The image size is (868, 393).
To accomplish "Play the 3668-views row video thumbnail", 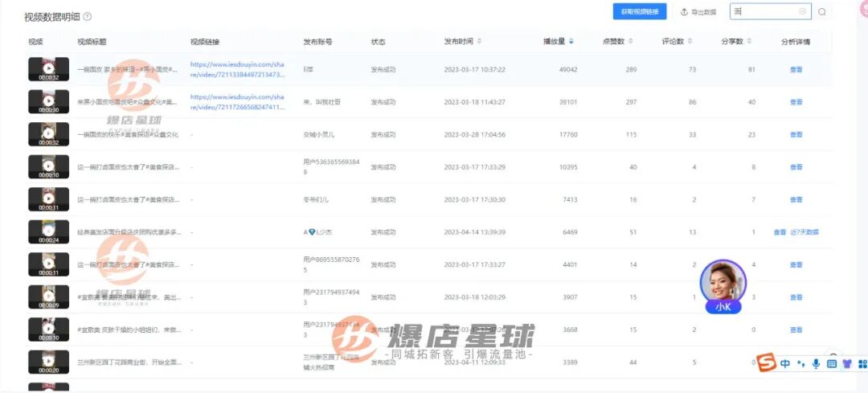I will tap(49, 330).
